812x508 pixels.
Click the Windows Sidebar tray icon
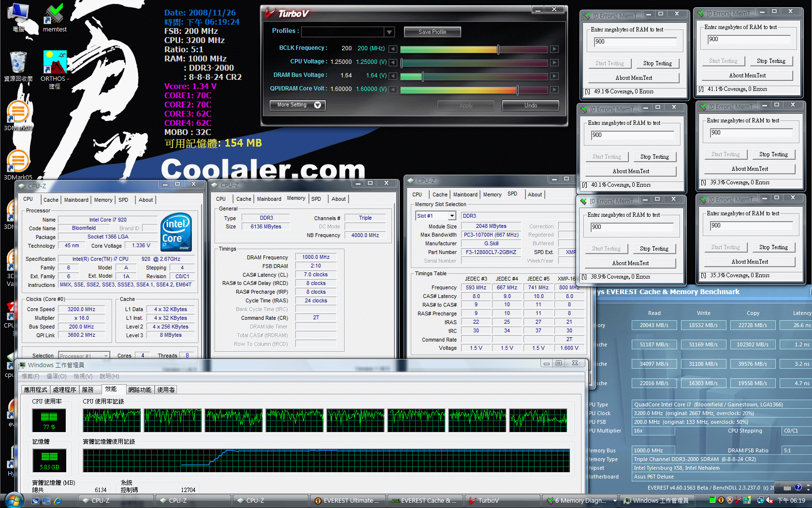747,500
